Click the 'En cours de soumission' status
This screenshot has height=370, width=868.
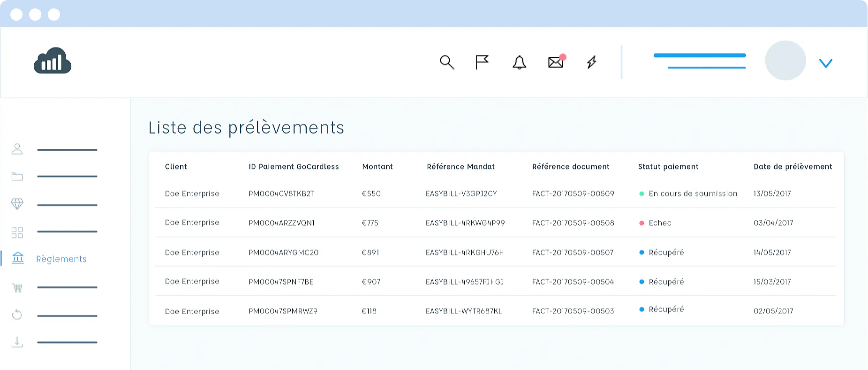tap(688, 193)
